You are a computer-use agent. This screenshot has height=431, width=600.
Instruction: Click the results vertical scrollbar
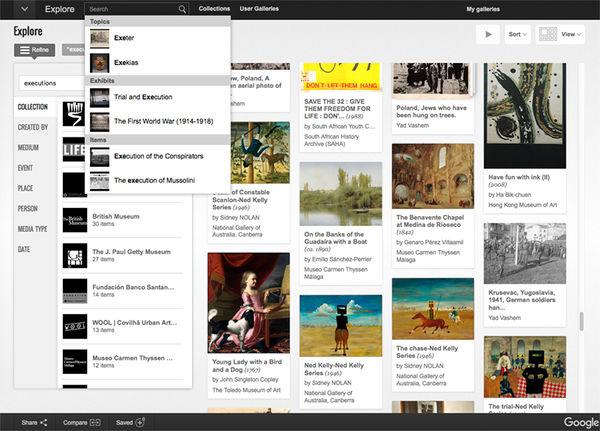[581, 322]
